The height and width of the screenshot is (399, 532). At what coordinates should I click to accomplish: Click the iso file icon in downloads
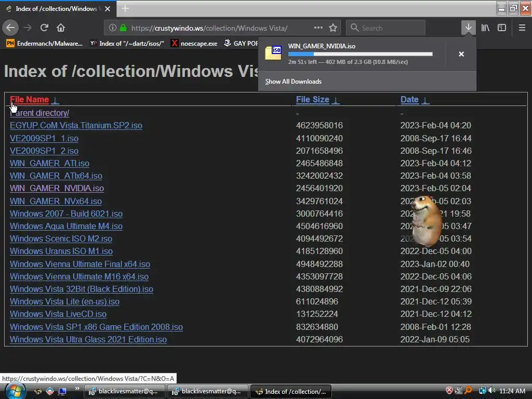273,52
